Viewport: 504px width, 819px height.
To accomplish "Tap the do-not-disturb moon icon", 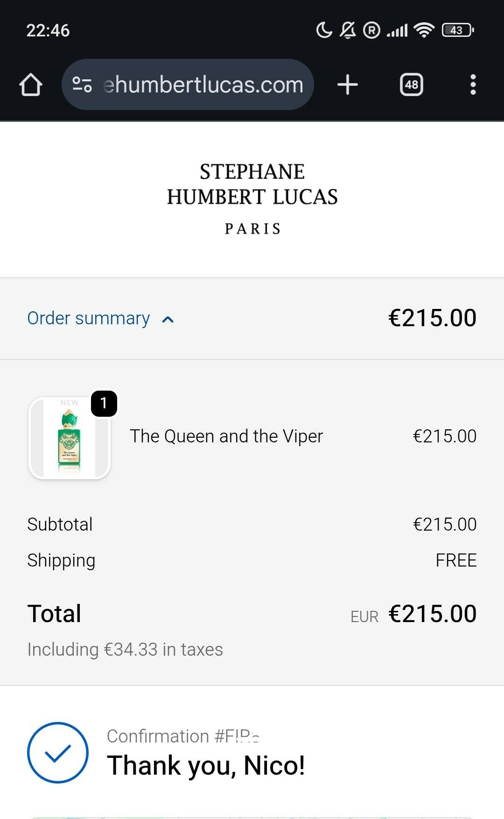I will [324, 30].
